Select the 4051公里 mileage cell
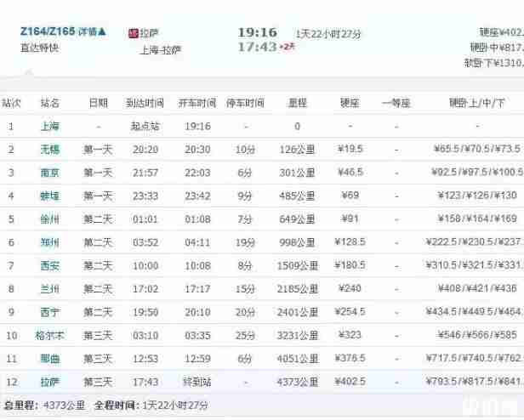Image resolution: width=524 pixels, height=420 pixels. click(x=298, y=359)
